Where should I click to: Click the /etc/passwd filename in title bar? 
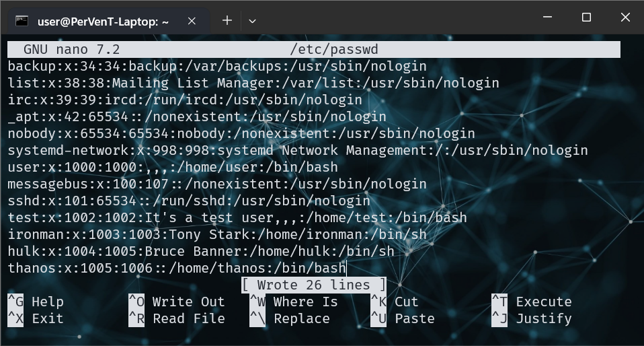tap(334, 49)
